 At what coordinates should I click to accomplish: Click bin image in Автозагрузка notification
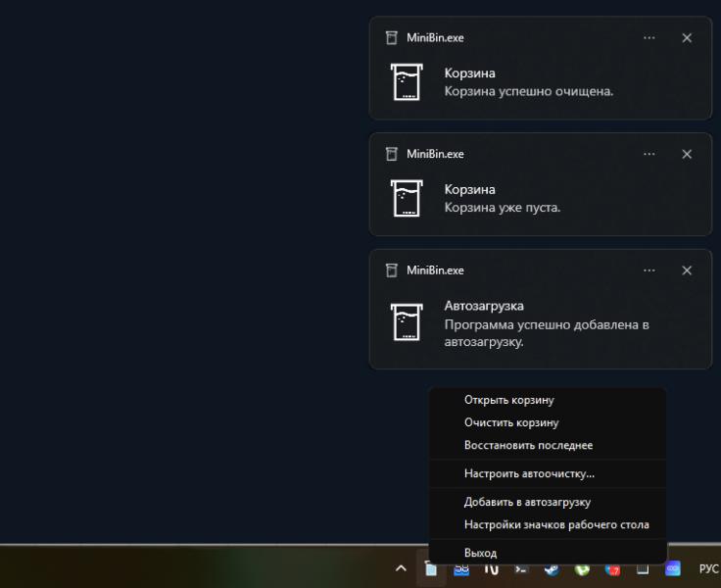(x=407, y=321)
